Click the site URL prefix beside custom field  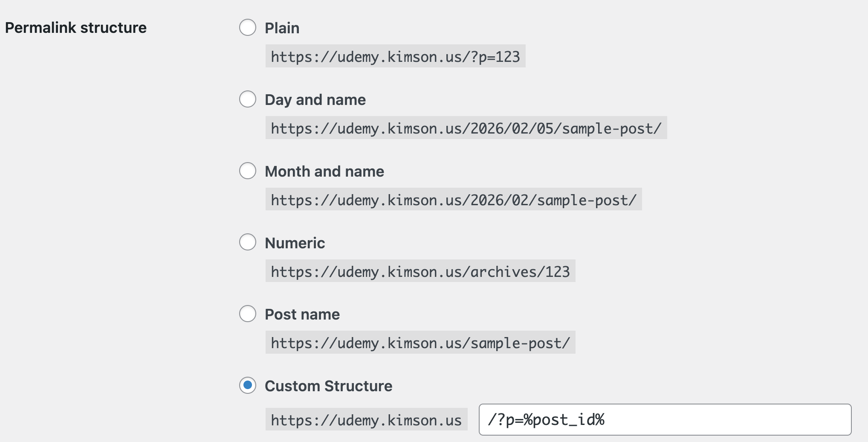(366, 420)
